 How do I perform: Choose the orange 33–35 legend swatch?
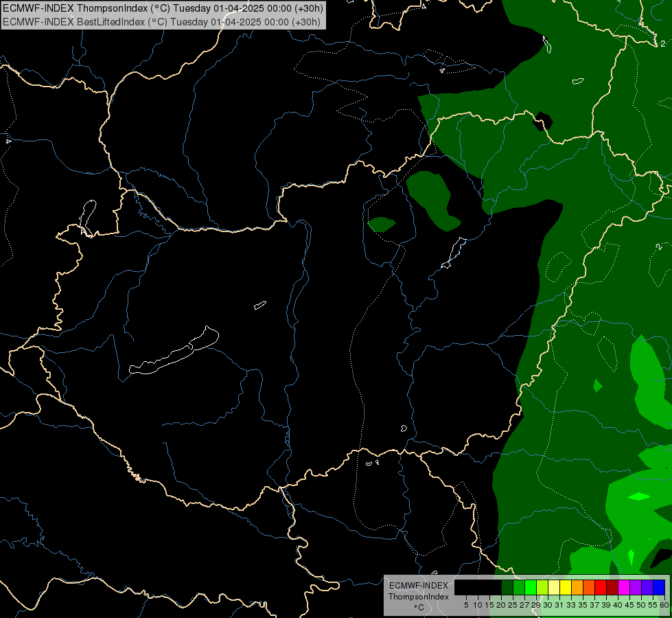click(577, 587)
